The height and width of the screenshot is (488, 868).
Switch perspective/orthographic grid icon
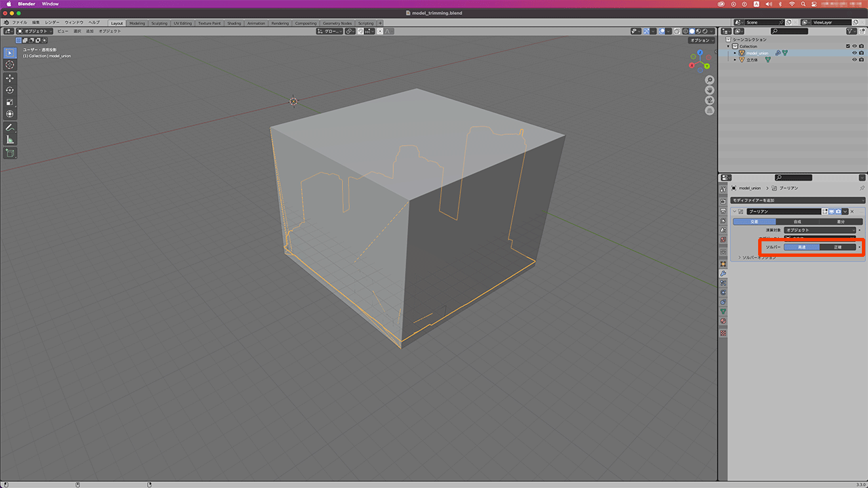pos(709,110)
